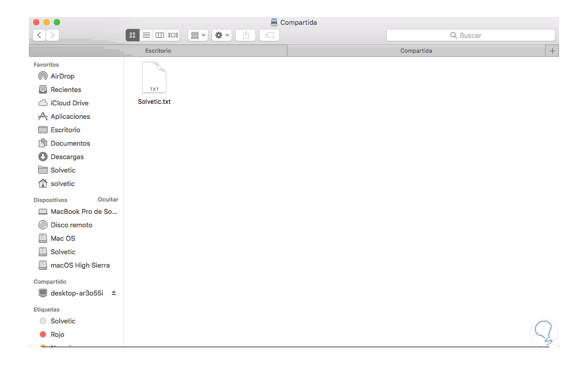The image size is (588, 388).
Task: Open Documentos in the sidebar
Action: click(x=64, y=144)
